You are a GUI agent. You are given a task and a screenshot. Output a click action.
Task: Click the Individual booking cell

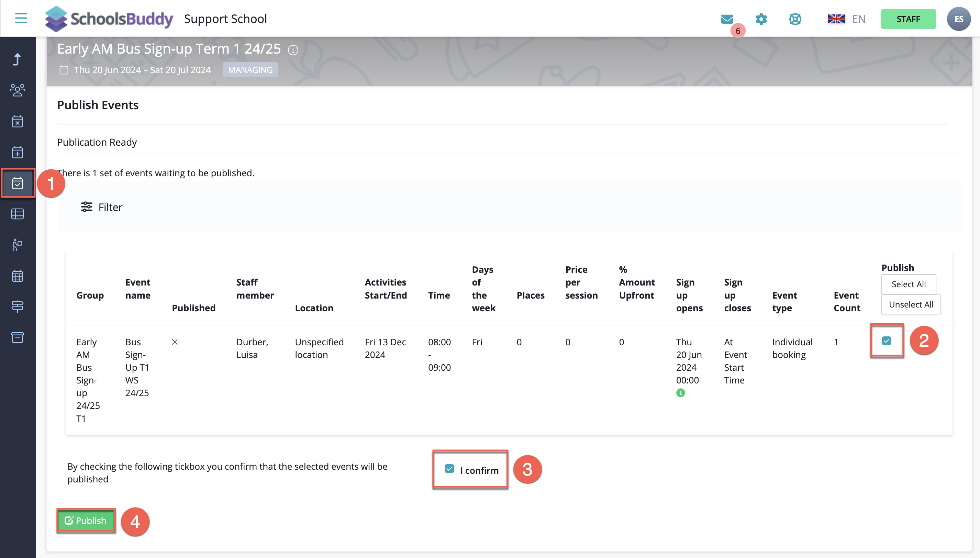pyautogui.click(x=792, y=348)
